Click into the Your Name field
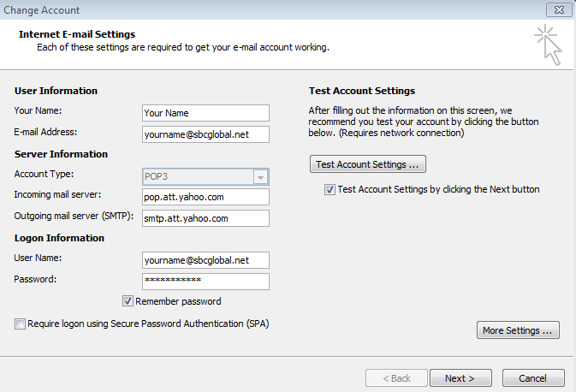 [x=205, y=113]
